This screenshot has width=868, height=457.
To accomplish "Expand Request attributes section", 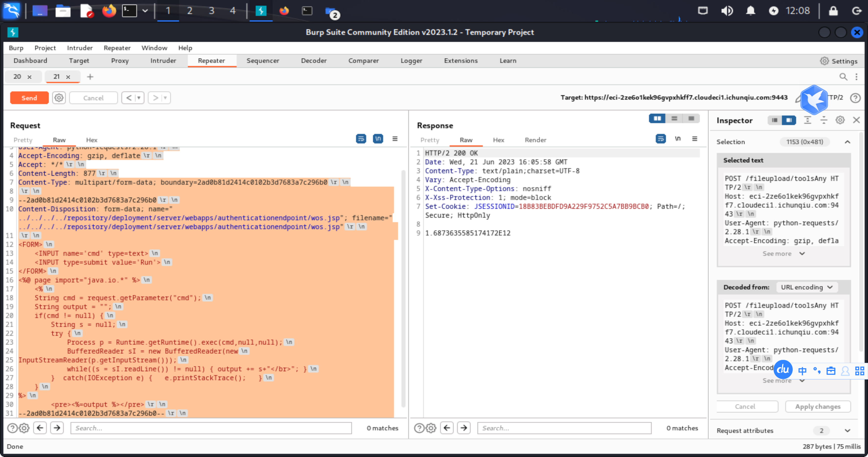I will tap(847, 430).
